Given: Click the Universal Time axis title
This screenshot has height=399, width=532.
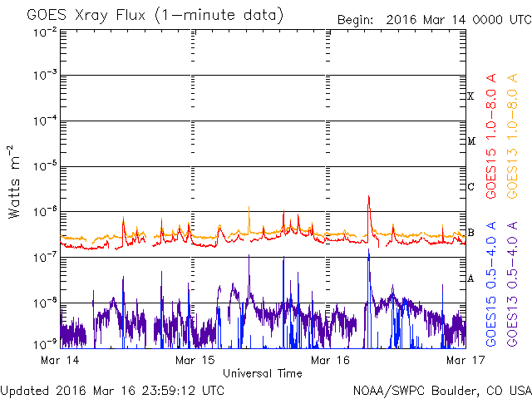Looking at the screenshot, I should tap(262, 373).
